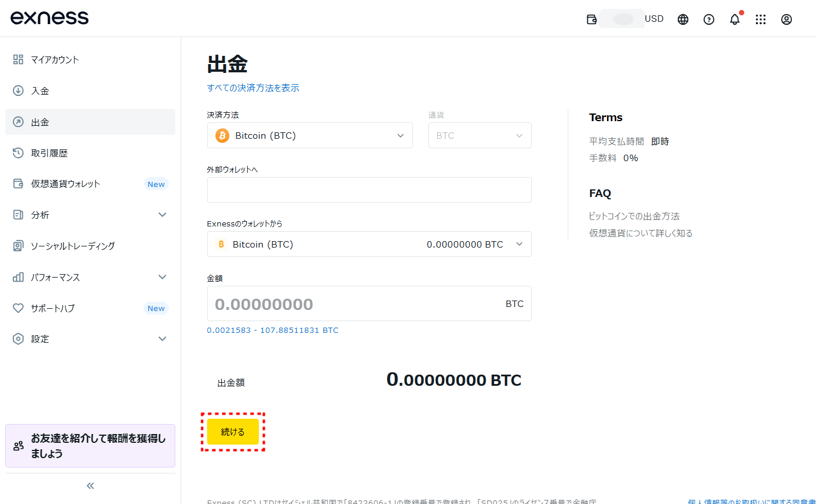Open ソーシャルトレーディング in sidebar

click(91, 246)
